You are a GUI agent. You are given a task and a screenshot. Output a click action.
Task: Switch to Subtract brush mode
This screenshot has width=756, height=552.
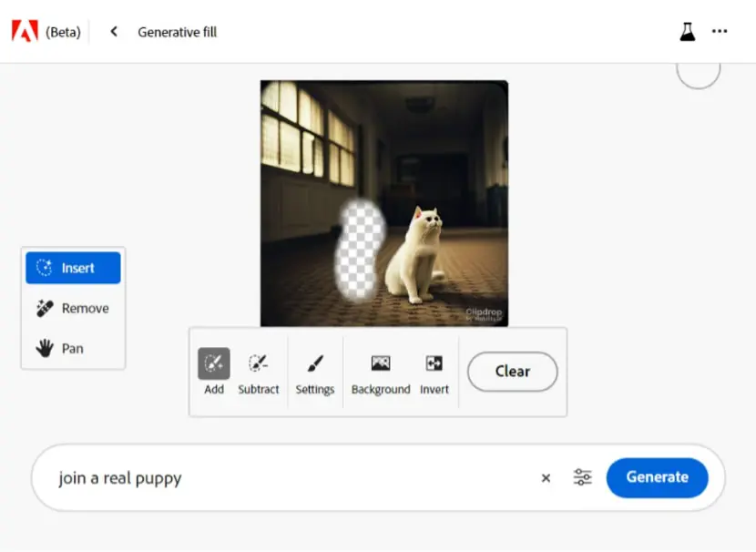259,372
